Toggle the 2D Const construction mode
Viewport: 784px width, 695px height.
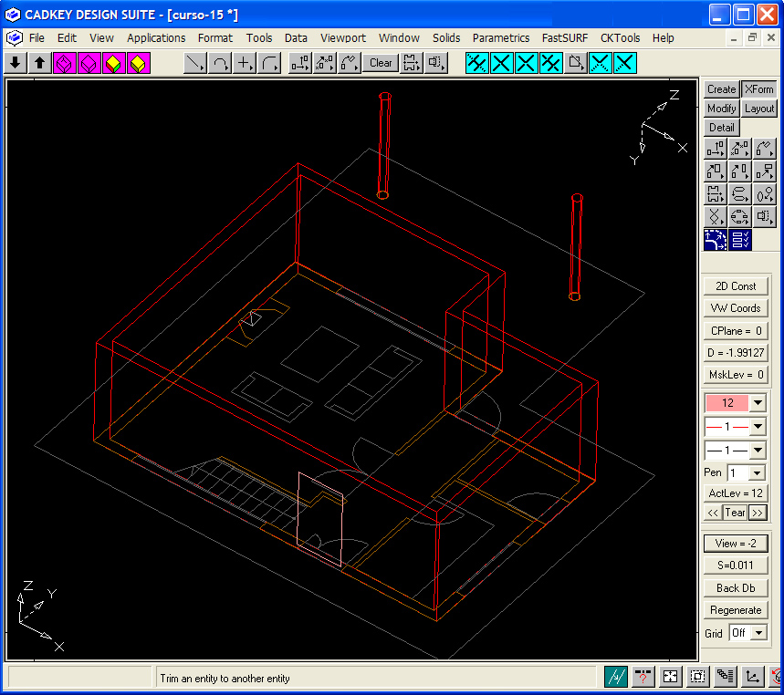pos(736,286)
